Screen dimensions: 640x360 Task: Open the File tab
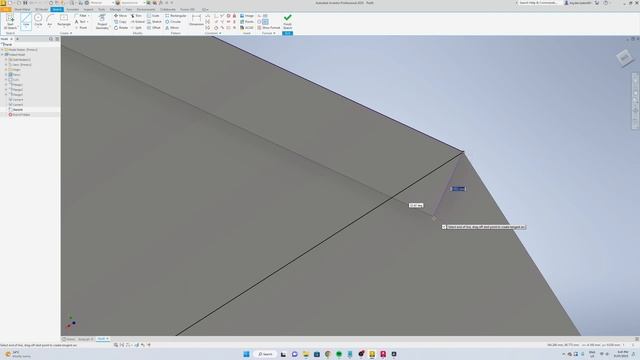click(5, 9)
